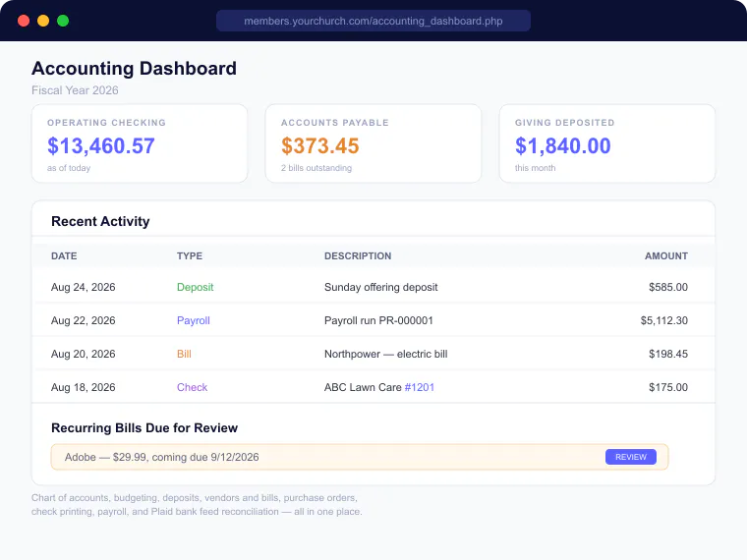Image resolution: width=747 pixels, height=560 pixels.
Task: Click the ACCOUNTS PAYABLE card label
Action: (x=334, y=123)
